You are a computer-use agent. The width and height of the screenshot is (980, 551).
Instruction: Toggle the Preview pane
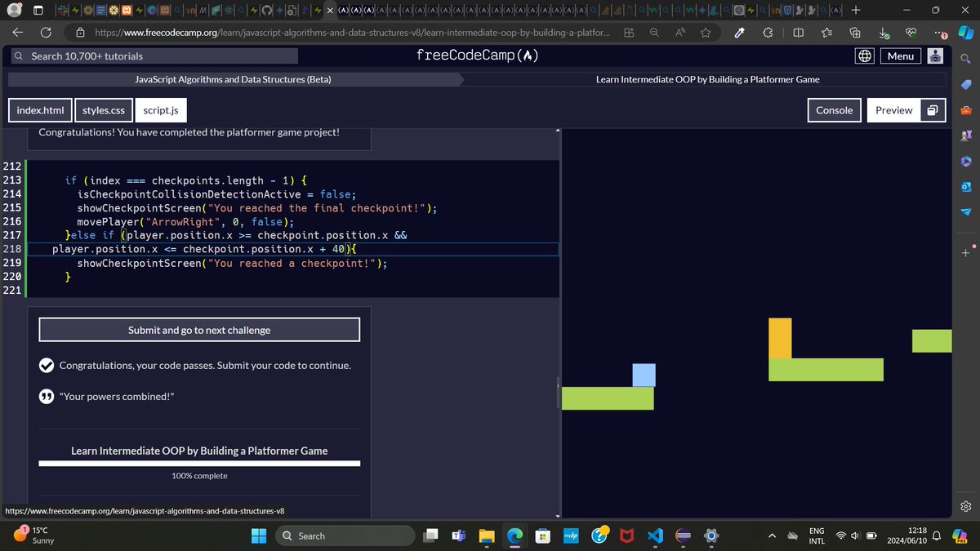(x=893, y=110)
